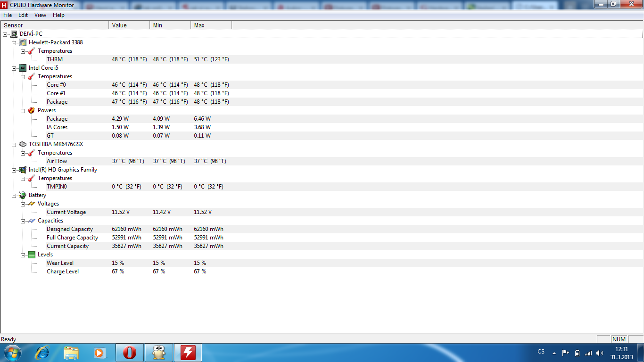Open the View menu
644x362 pixels.
point(40,15)
